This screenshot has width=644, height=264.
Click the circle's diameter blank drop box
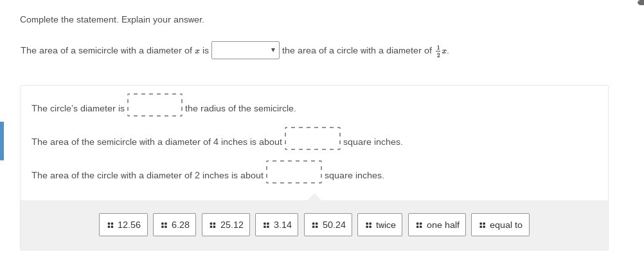(155, 105)
